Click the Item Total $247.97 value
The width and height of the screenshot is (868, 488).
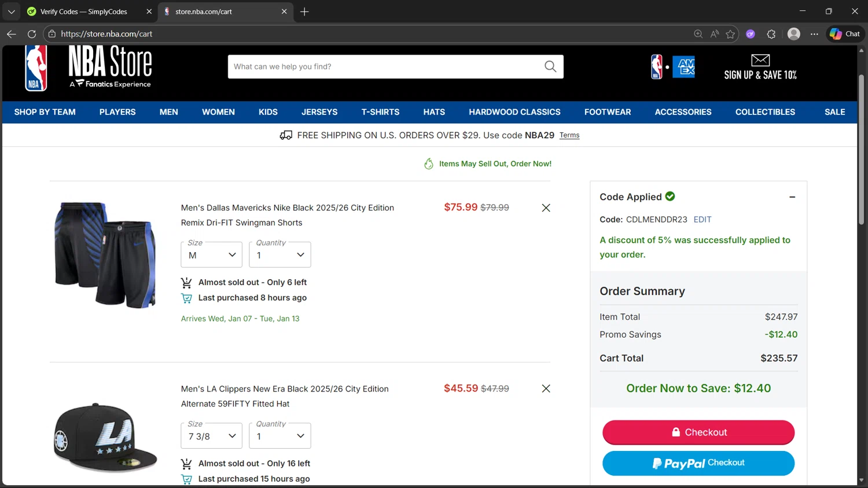pos(781,317)
